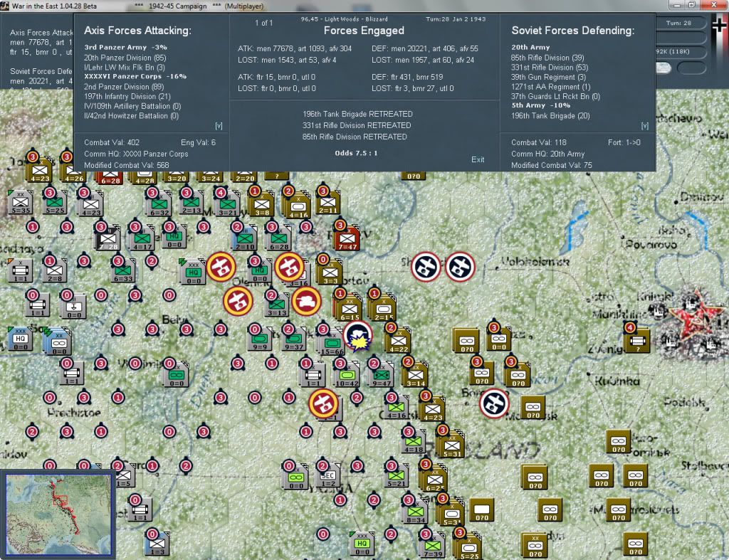Screen dimensions: 729x560
Task: Select the red 7=47 unit counter
Action: (347, 239)
